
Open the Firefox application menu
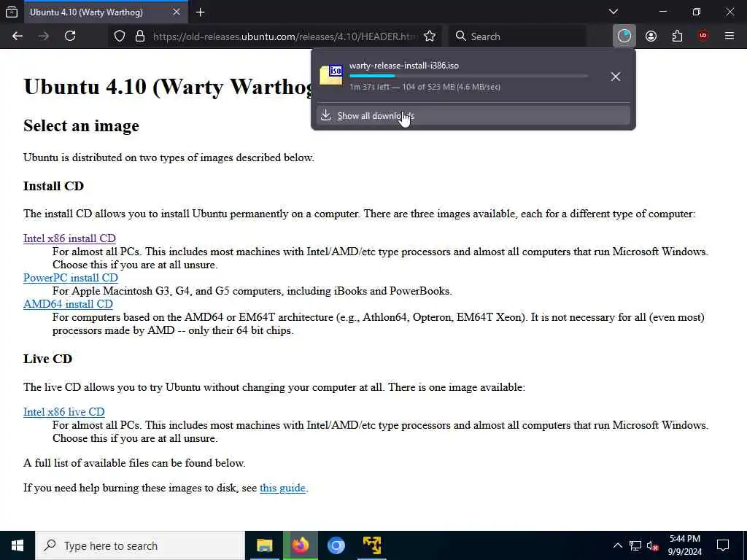click(x=729, y=36)
